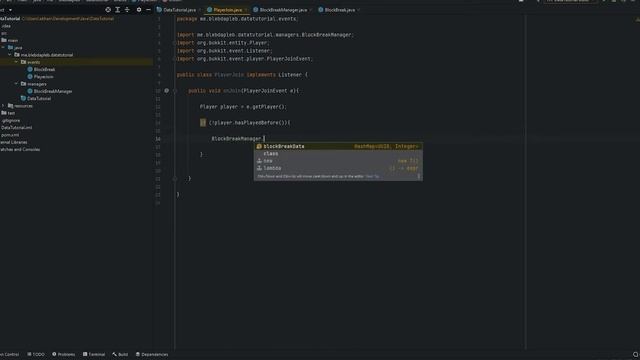Select Scratches and Consoles node
The image size is (640, 360).
point(20,149)
